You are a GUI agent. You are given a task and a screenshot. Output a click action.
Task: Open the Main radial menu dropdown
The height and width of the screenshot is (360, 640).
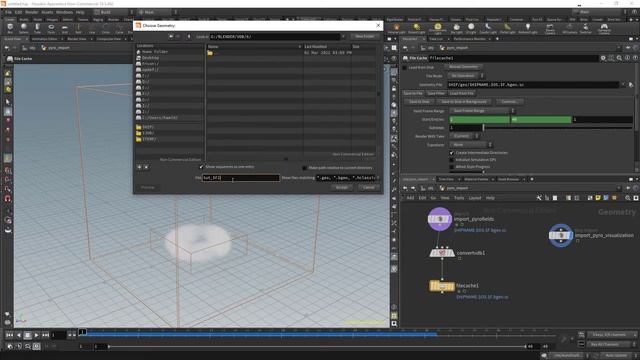pyautogui.click(x=158, y=12)
